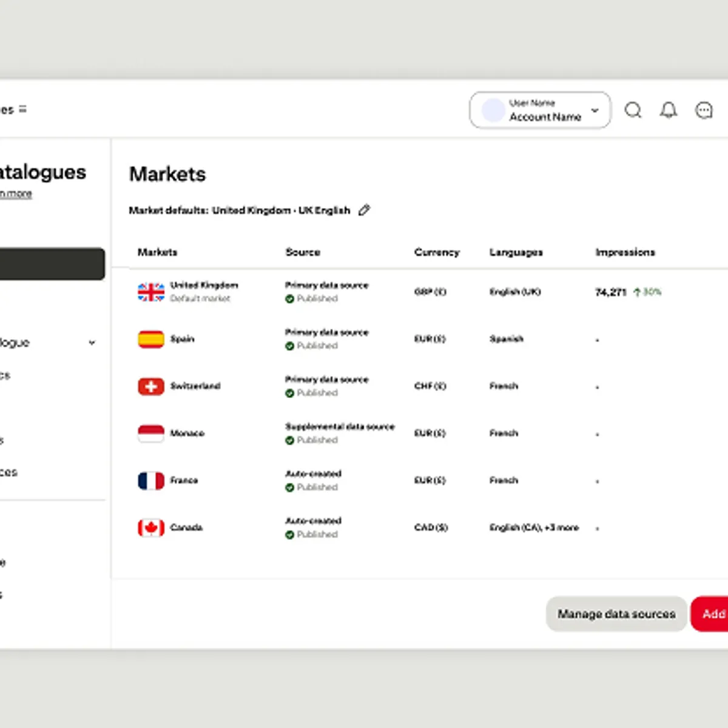This screenshot has width=728, height=728.
Task: Click GBP (£) currency cell
Action: tap(430, 292)
